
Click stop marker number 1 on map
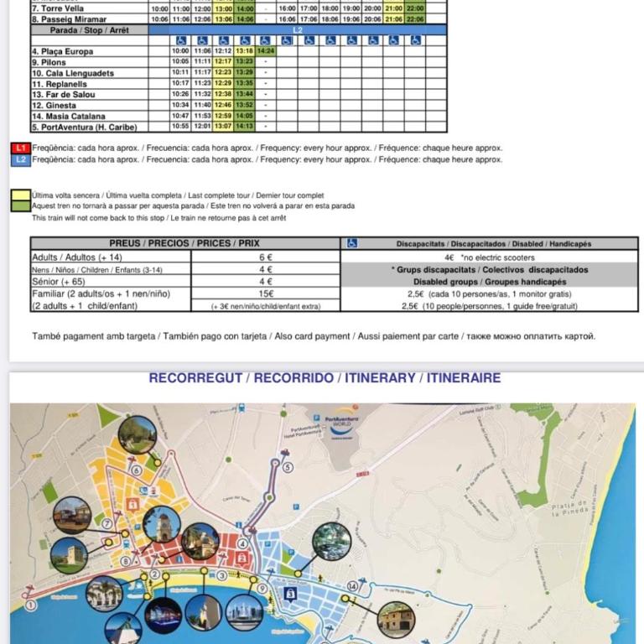click(x=30, y=605)
